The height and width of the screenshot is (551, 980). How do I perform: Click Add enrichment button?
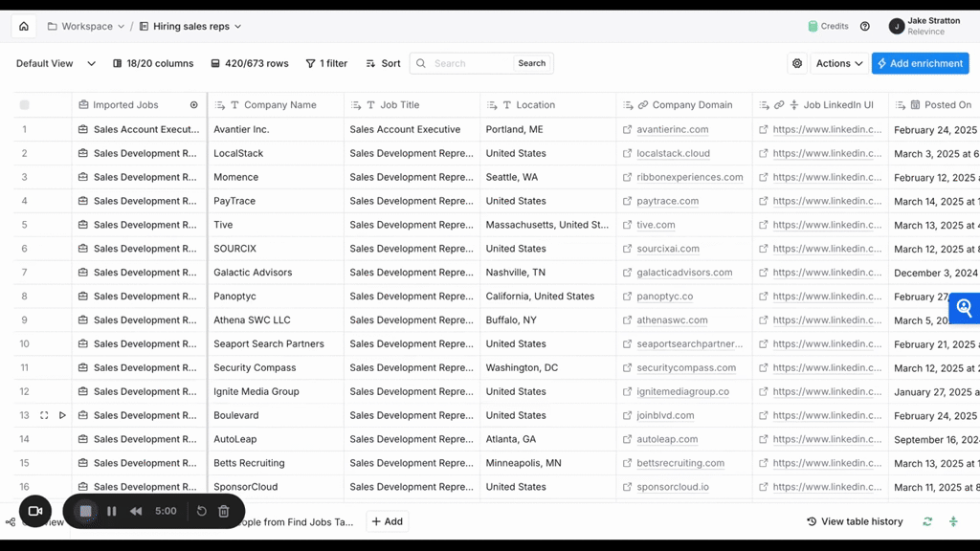(x=920, y=63)
